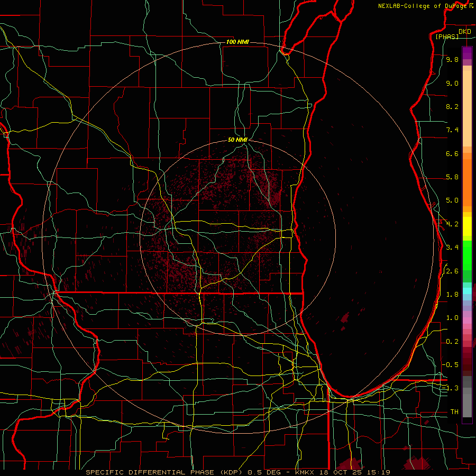Click the SPECIFIC DIFFERENTIAL PHASE (KDP) caption
The height and width of the screenshot is (476, 476).
[x=163, y=472]
